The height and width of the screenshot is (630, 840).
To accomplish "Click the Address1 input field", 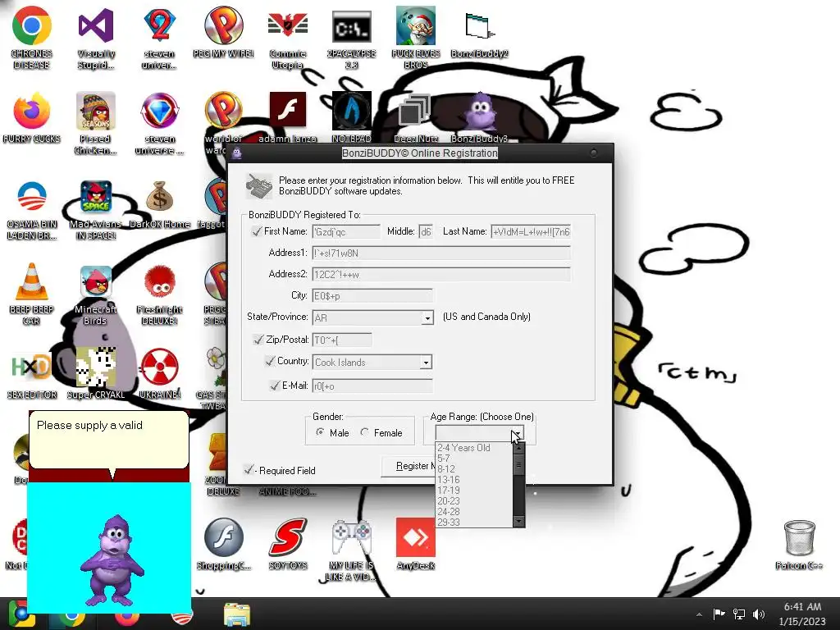I will click(441, 253).
